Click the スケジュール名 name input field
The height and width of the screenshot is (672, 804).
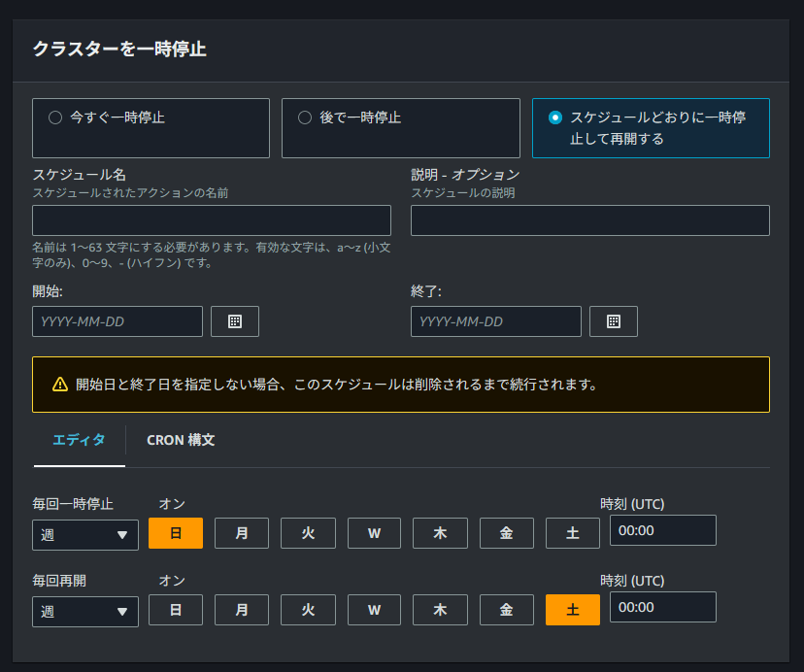[x=211, y=219]
